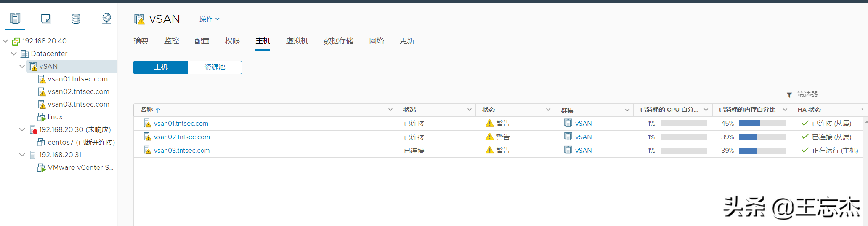Viewport: 868px width, 226px height.
Task: Click HA checkmark in vsan03 row
Action: pos(805,150)
